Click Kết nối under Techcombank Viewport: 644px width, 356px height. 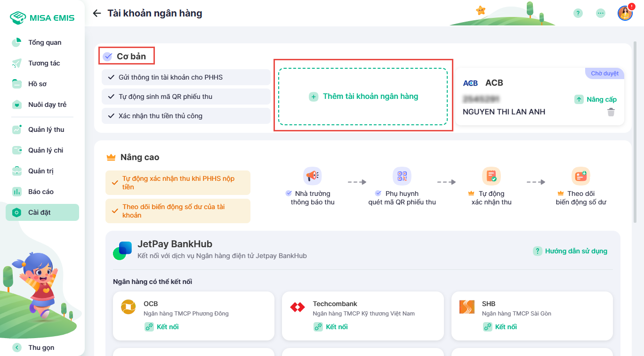(331, 327)
